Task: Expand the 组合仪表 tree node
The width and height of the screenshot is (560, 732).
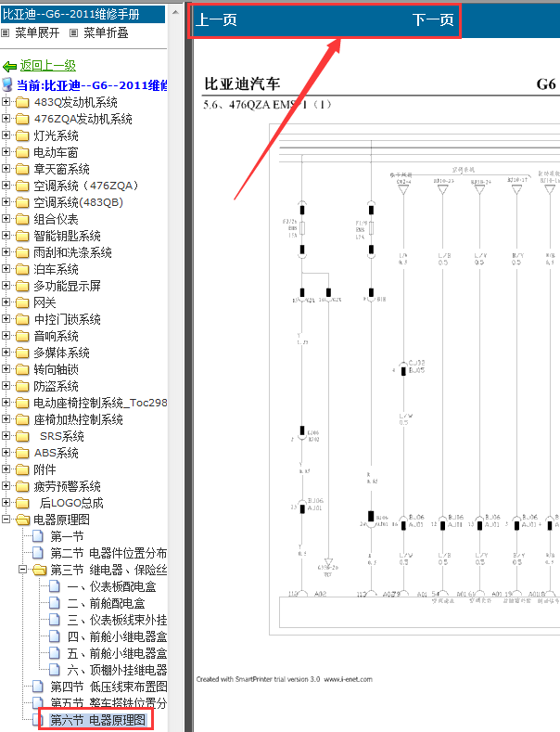Action: [x=6, y=219]
